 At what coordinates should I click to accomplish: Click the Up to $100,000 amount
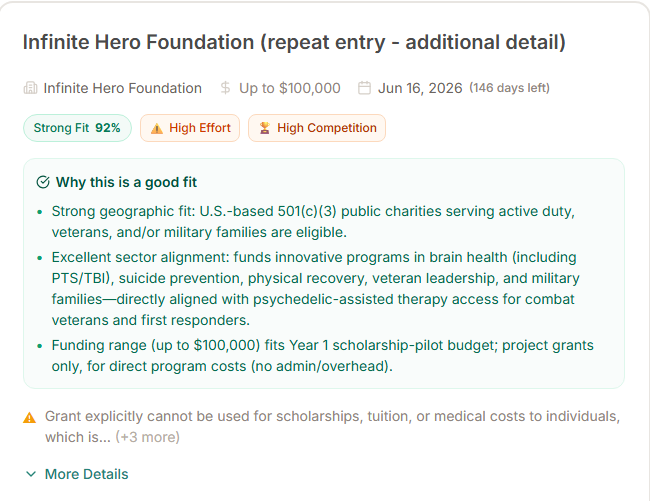289,88
